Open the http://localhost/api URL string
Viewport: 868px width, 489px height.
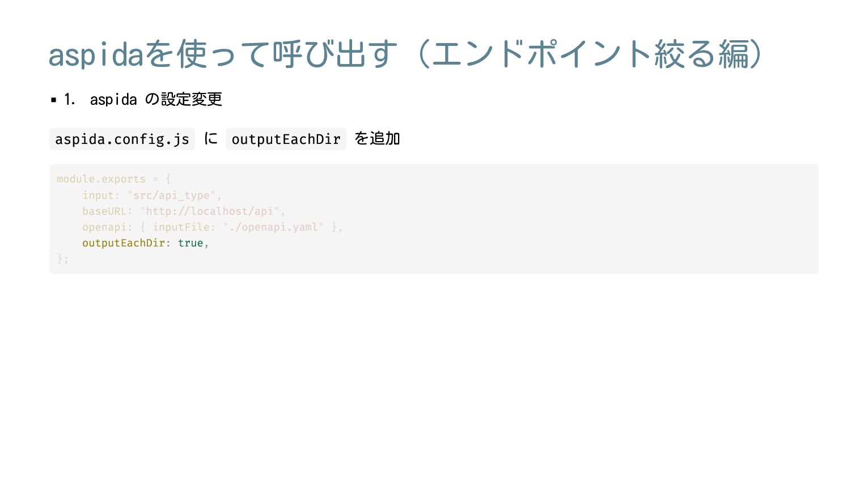210,211
